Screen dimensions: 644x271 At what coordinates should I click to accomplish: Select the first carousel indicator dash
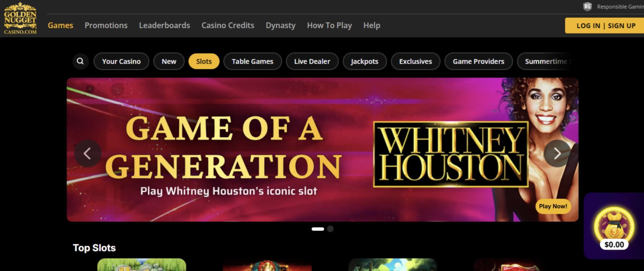coord(318,229)
